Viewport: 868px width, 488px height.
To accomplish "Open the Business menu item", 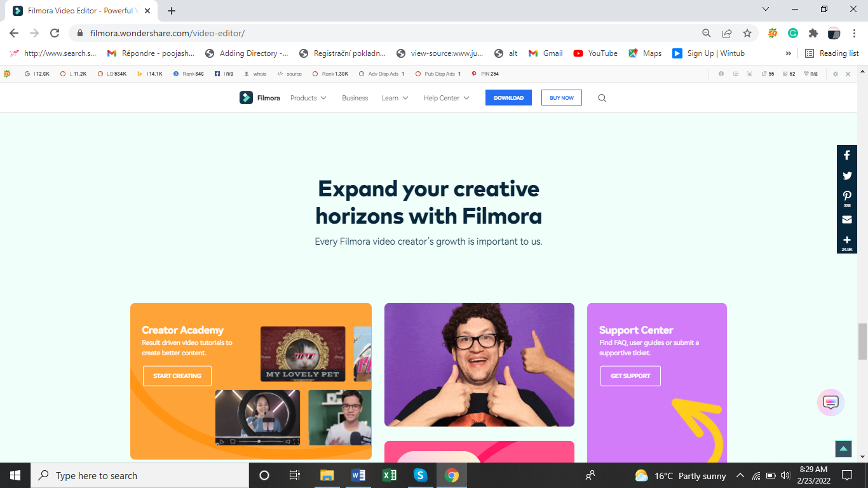I will 355,98.
